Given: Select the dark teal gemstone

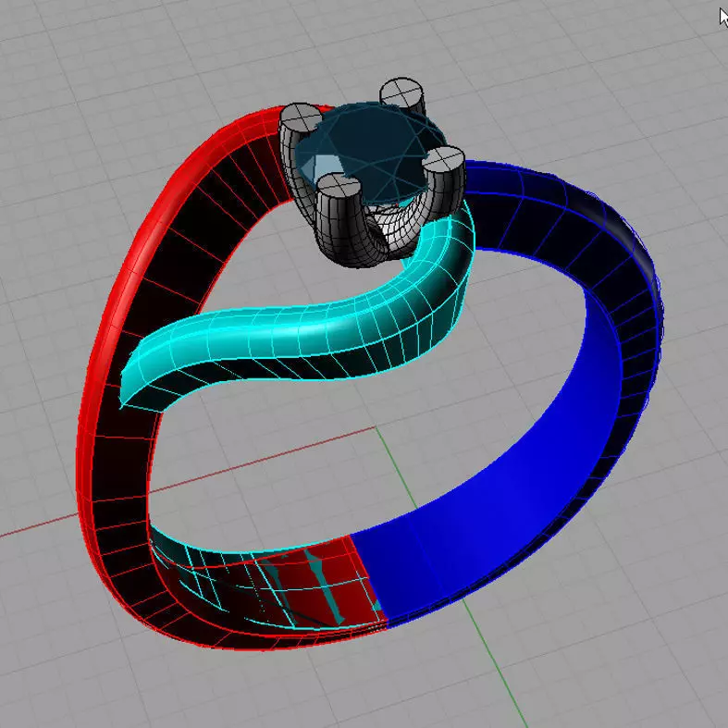Looking at the screenshot, I should [x=372, y=154].
